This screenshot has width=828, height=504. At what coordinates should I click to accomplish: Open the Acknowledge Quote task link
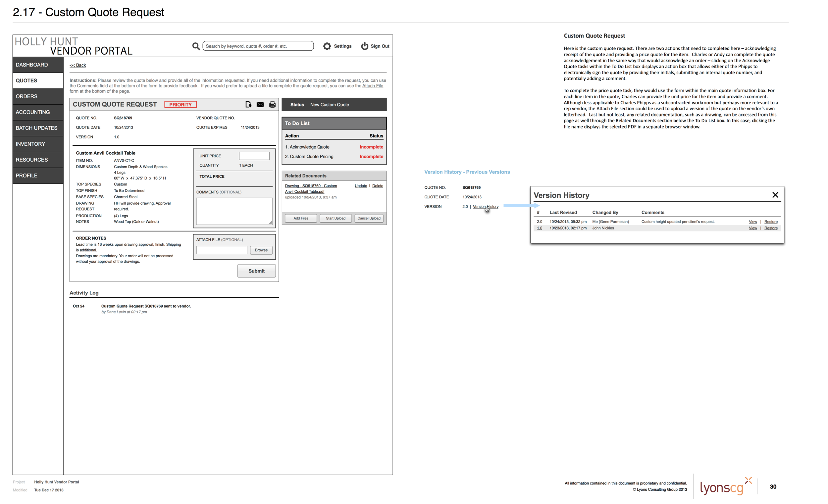point(309,147)
